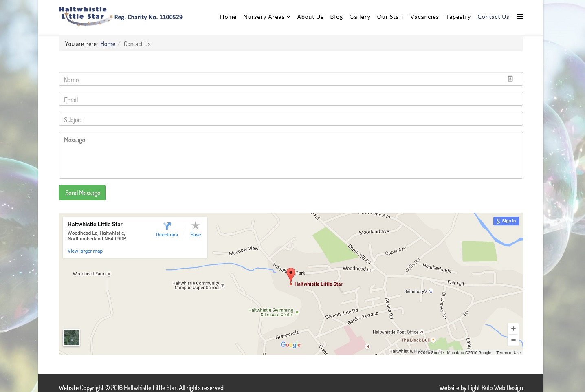
Task: Focus the Email input field
Action: [x=290, y=99]
